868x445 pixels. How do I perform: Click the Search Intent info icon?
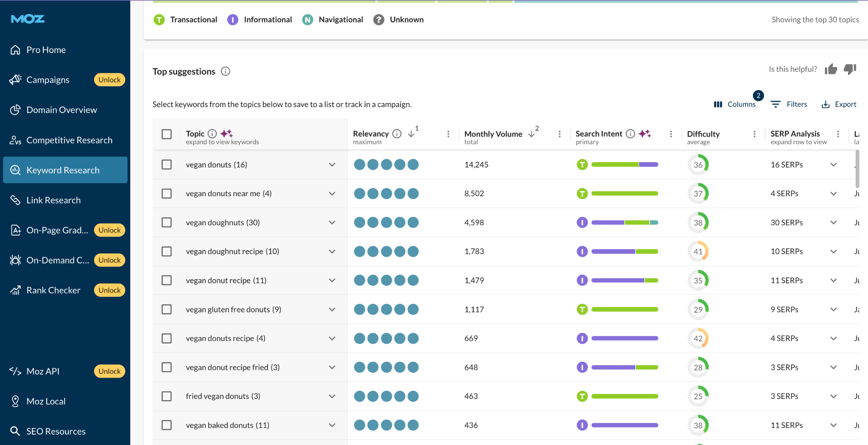click(631, 133)
